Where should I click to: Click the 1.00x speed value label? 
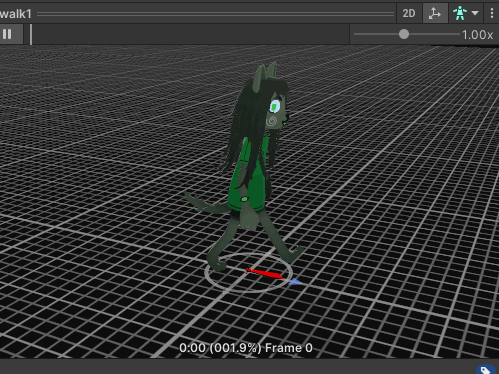[x=478, y=35]
